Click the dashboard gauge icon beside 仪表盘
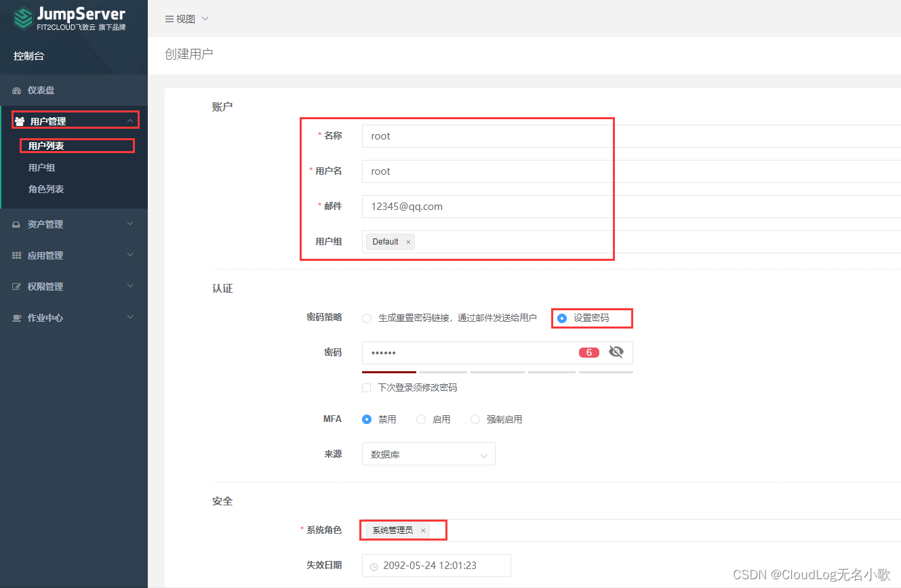 coord(17,90)
